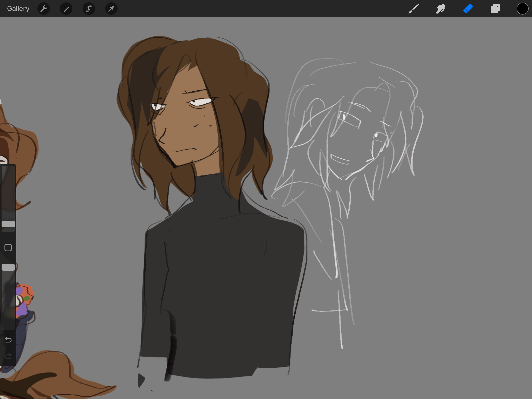Open the Layers panel
This screenshot has height=399, width=532.
495,9
